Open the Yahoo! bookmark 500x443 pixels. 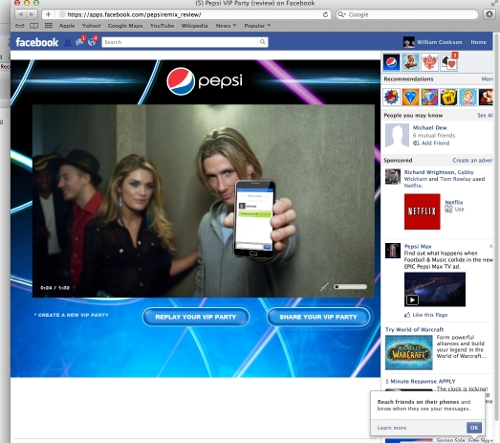[x=91, y=26]
